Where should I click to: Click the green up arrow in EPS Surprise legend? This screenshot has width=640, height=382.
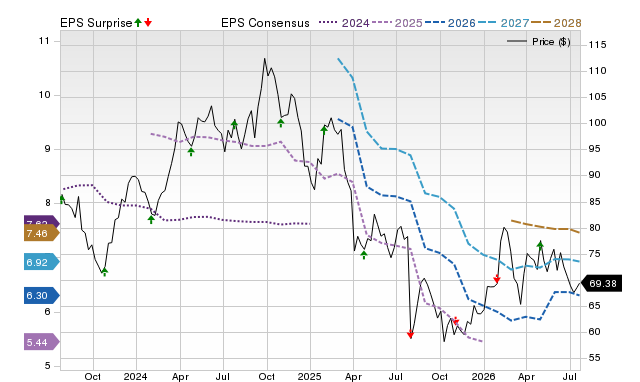click(x=138, y=23)
